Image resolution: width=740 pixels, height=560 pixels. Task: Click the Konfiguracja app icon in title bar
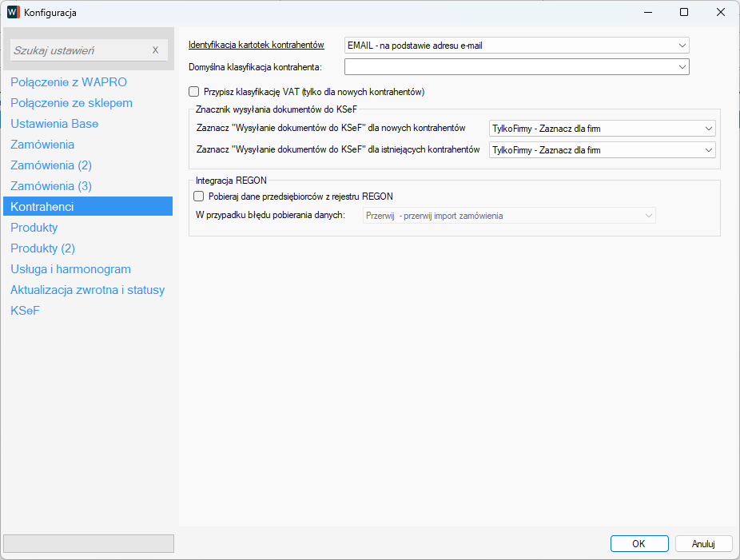coord(13,12)
